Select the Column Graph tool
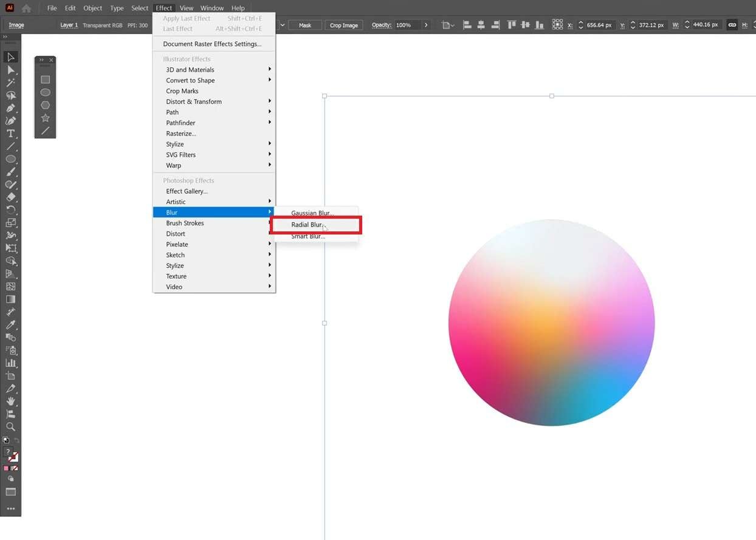Image resolution: width=756 pixels, height=540 pixels. (x=10, y=363)
